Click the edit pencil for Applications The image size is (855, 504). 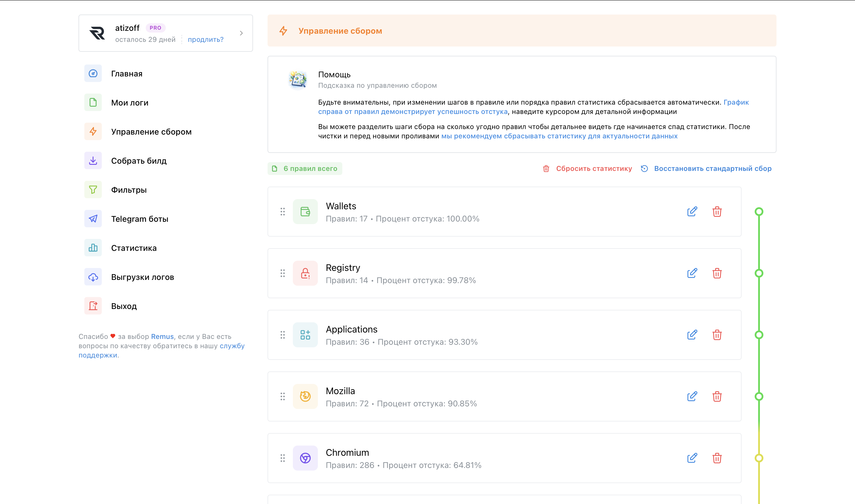[692, 335]
